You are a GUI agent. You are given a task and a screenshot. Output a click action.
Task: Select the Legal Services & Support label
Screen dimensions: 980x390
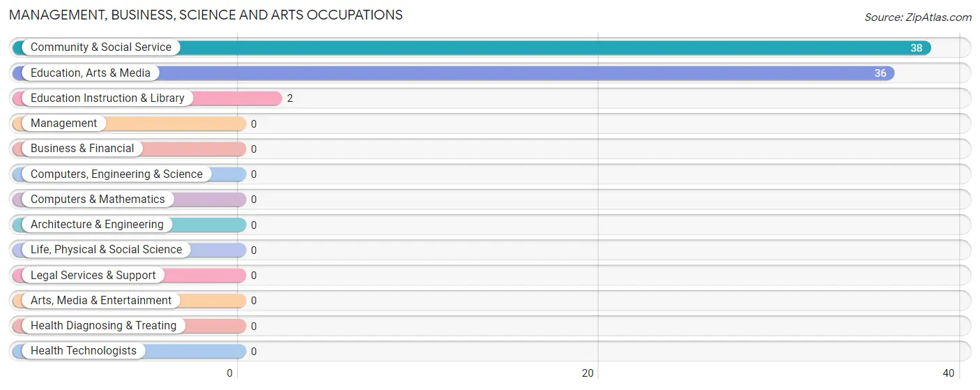click(93, 276)
